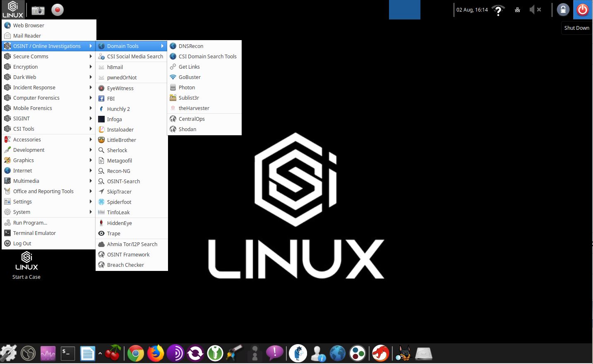Open Shodan from Domain Tools

coord(204,129)
